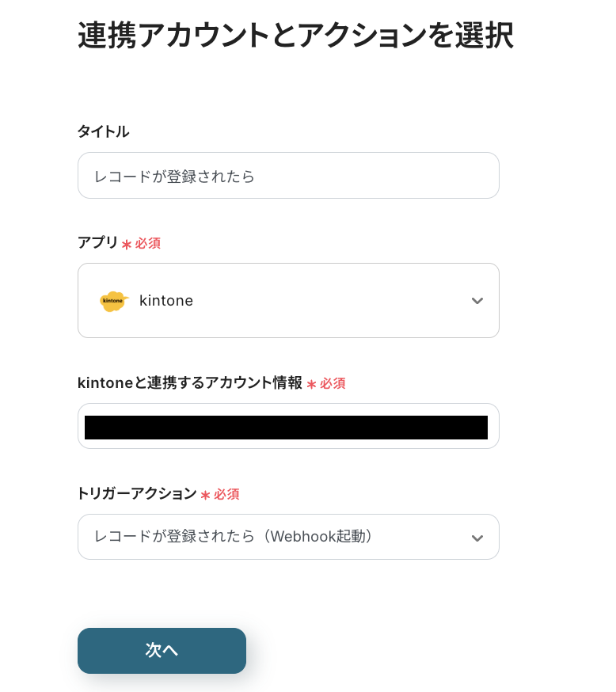Click the 連携アカウントとアクションを選択 heading

[295, 36]
